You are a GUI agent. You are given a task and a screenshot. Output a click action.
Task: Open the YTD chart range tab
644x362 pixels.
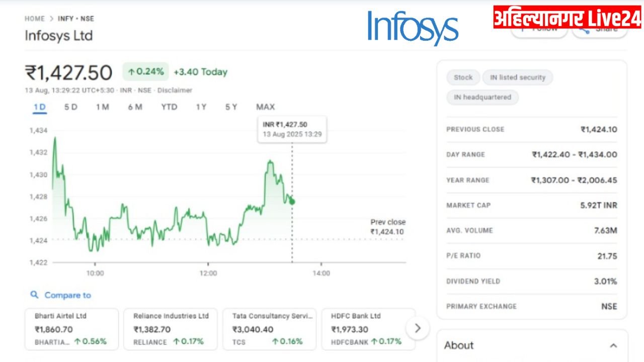click(x=169, y=107)
